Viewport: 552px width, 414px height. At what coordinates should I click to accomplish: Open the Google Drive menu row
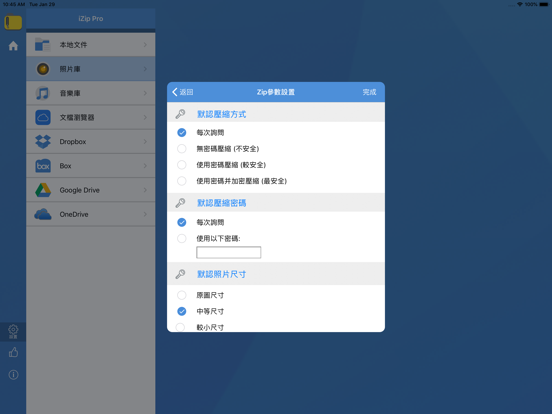(90, 190)
